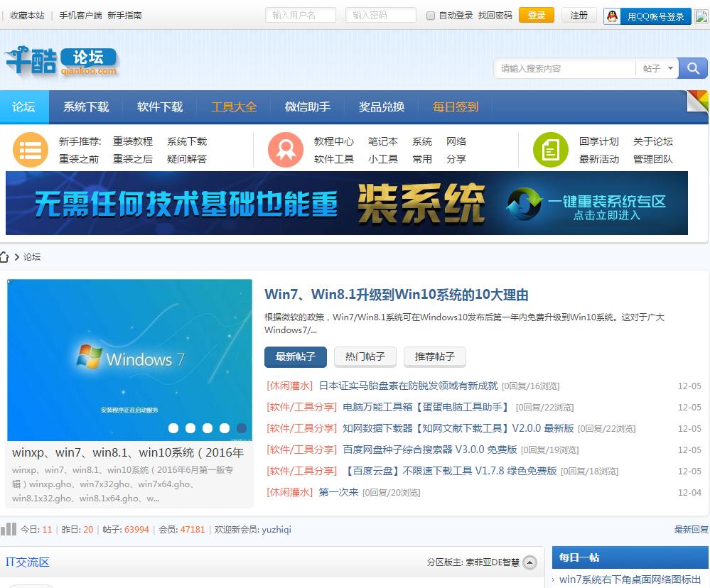Focus the username input field

(300, 15)
